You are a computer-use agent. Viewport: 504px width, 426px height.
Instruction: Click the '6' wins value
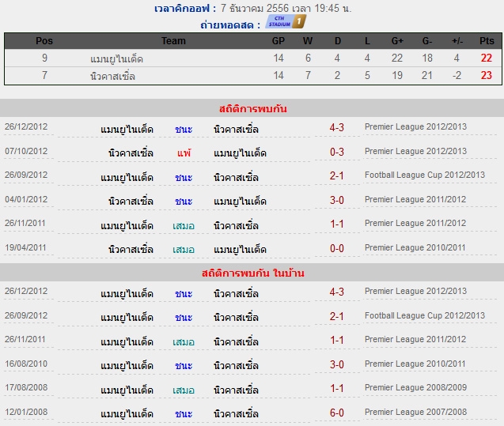308,58
